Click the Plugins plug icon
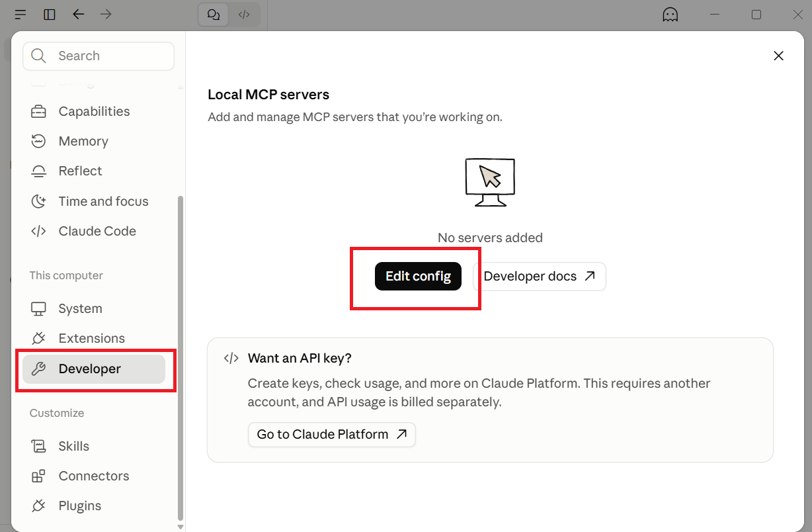This screenshot has width=812, height=532. click(38, 506)
